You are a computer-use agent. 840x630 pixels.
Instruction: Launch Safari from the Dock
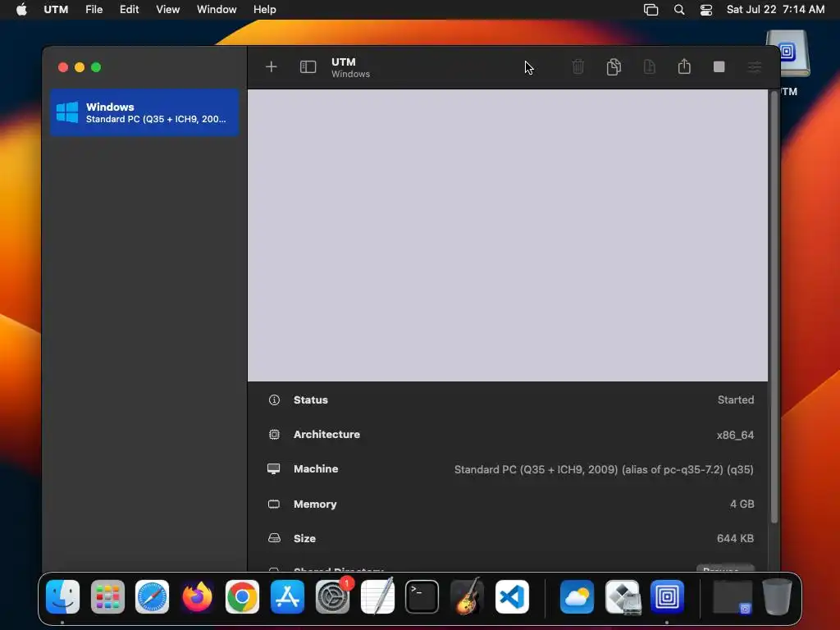[152, 597]
